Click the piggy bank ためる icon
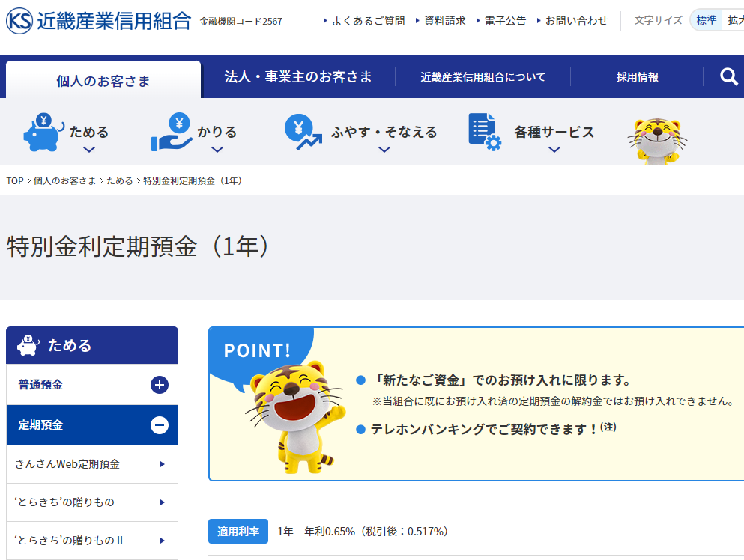744x560 pixels. [x=43, y=133]
